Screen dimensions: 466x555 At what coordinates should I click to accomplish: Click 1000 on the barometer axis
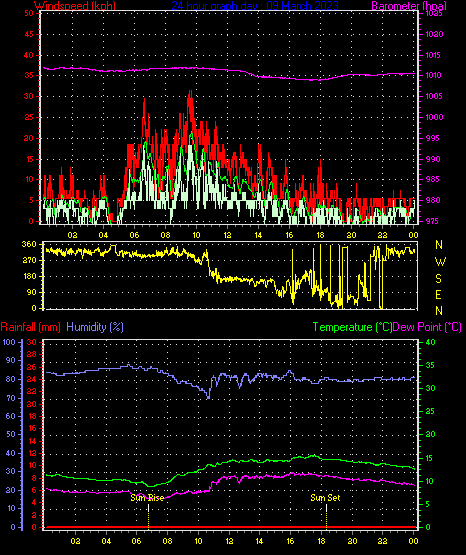tap(434, 117)
